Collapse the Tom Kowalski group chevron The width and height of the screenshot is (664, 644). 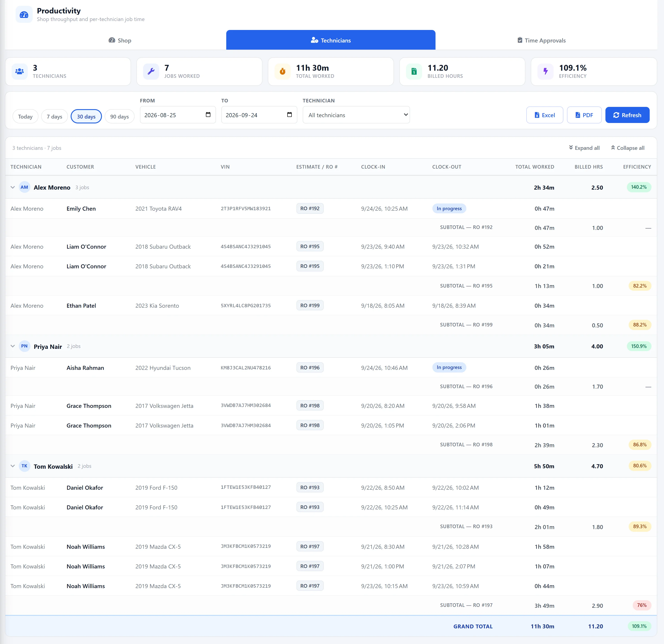pos(13,466)
